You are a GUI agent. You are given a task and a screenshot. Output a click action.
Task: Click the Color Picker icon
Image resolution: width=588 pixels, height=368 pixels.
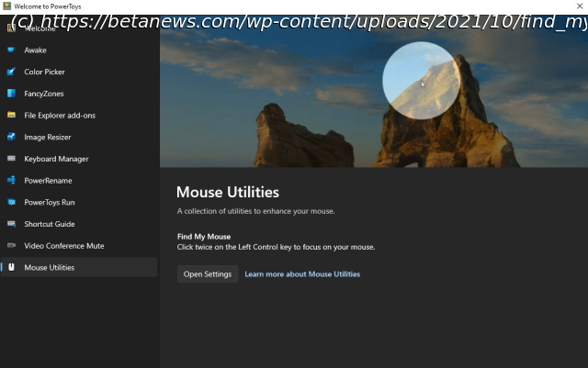[11, 72]
